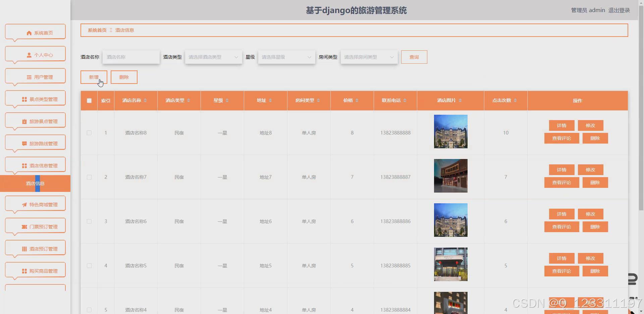644x314 pixels.
Task: Open 详情 for 酒店名称6
Action: [x=561, y=214]
